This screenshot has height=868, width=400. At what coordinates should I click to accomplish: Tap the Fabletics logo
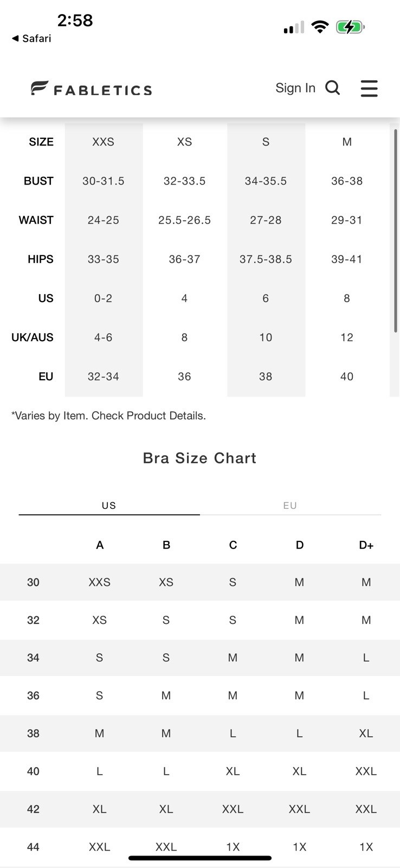(91, 89)
